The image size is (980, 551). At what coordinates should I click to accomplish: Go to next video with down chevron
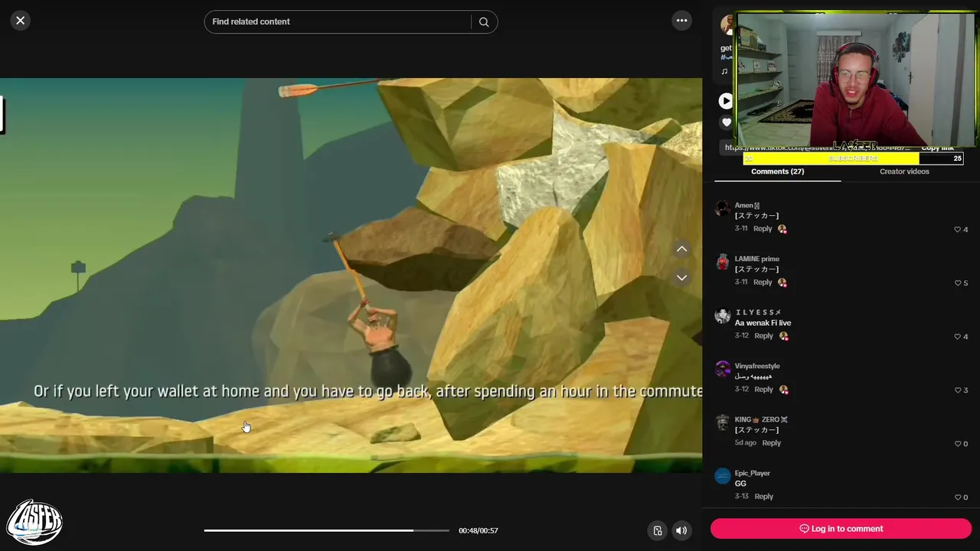tap(681, 278)
